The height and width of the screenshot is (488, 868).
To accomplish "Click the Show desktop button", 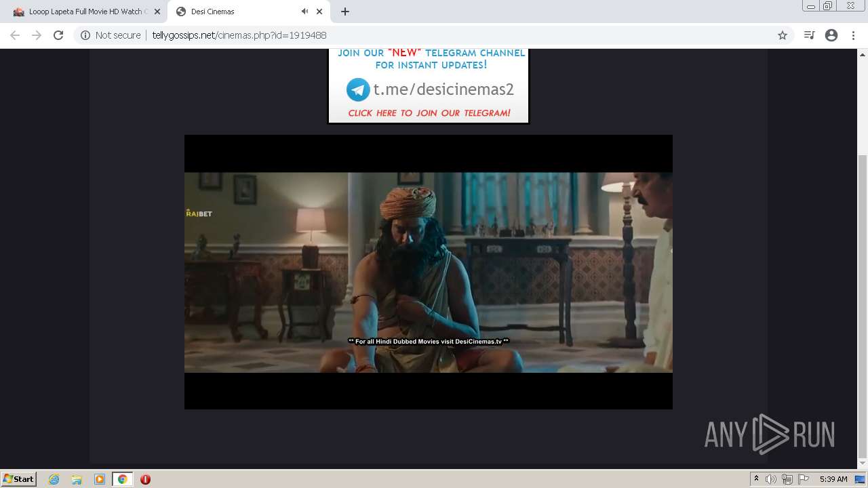I will (x=861, y=479).
